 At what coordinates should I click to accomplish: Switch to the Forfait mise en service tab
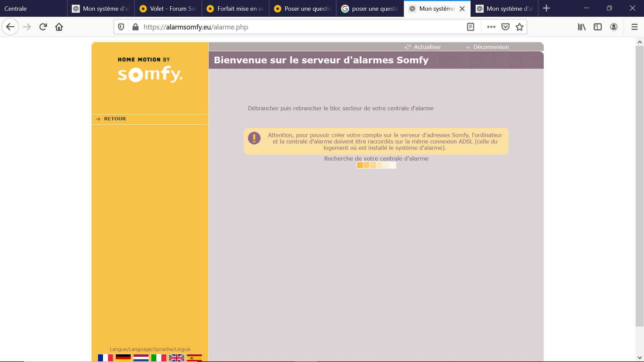(235, 8)
